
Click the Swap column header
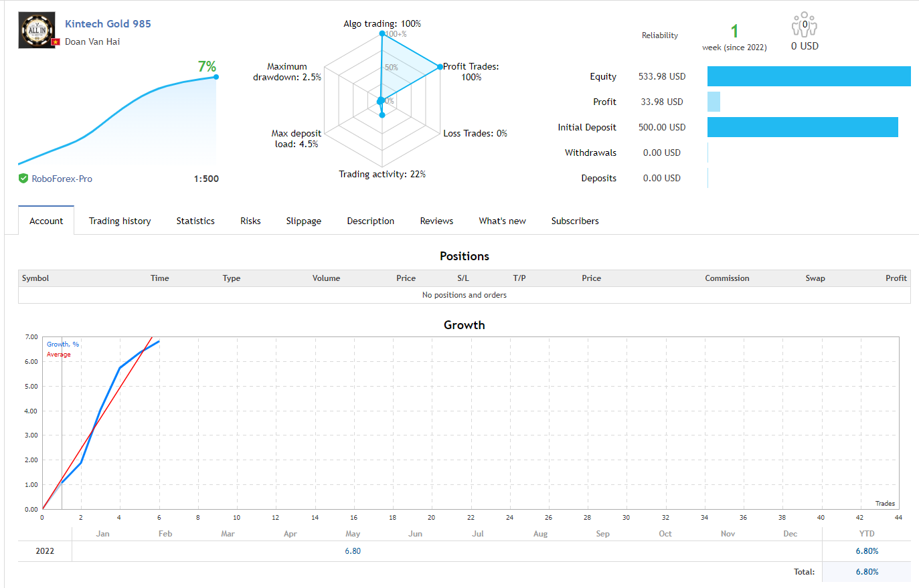pos(815,278)
